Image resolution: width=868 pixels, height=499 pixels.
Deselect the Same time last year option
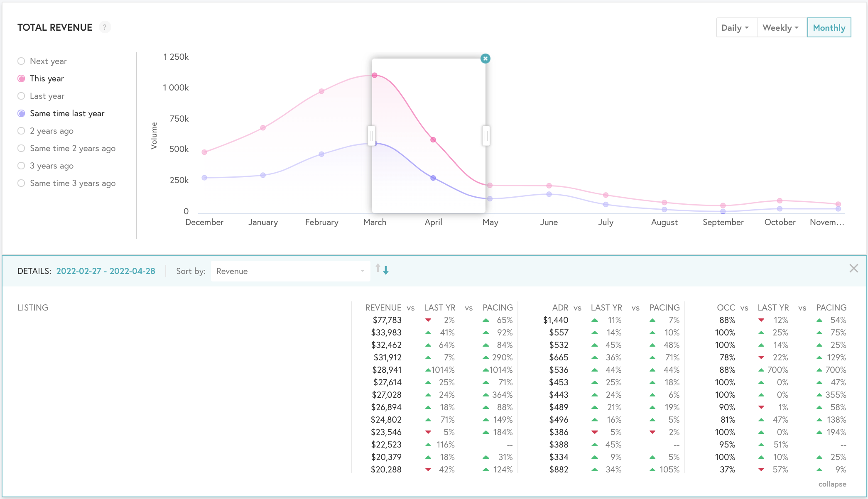pos(22,113)
